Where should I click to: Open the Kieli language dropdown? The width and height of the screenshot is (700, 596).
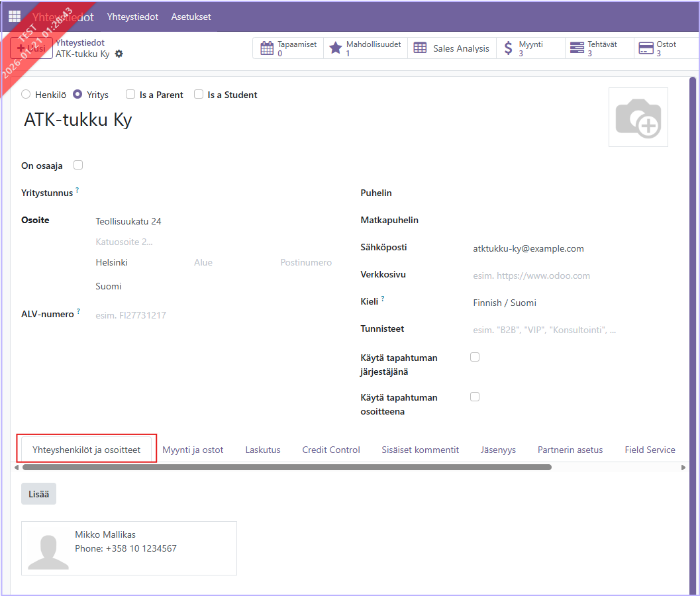point(543,303)
